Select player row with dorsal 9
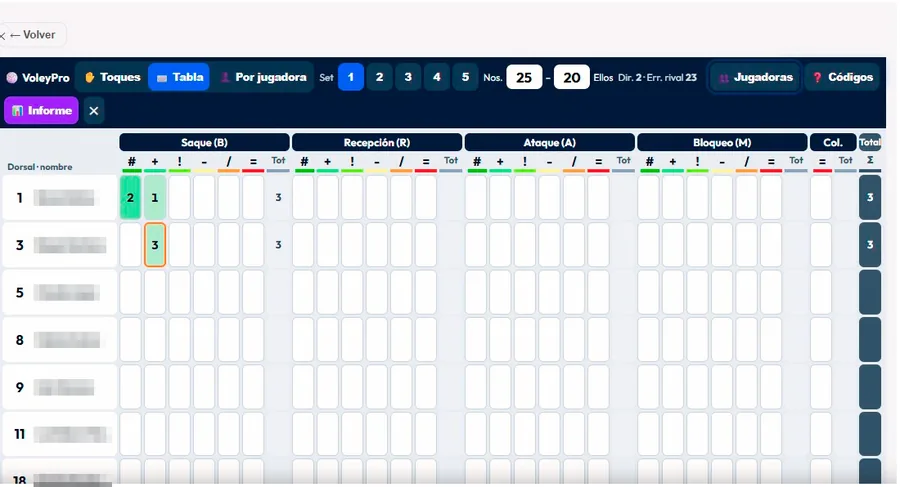 coord(59,387)
